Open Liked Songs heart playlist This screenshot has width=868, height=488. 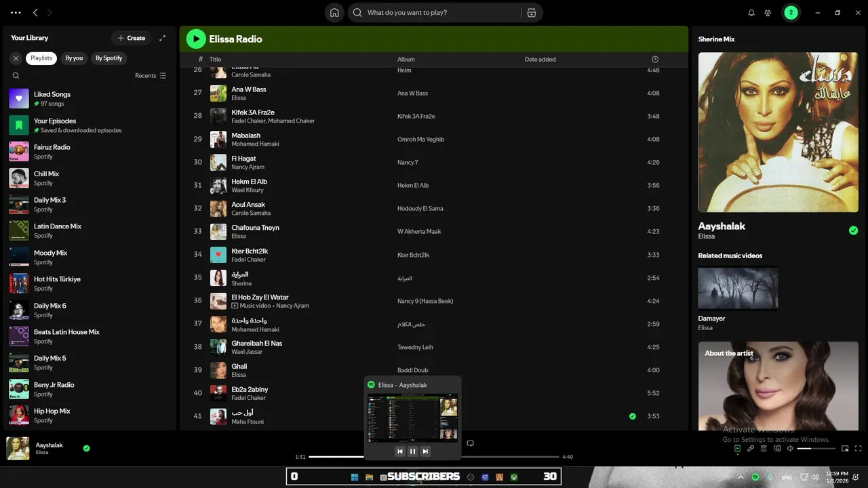tap(88, 98)
